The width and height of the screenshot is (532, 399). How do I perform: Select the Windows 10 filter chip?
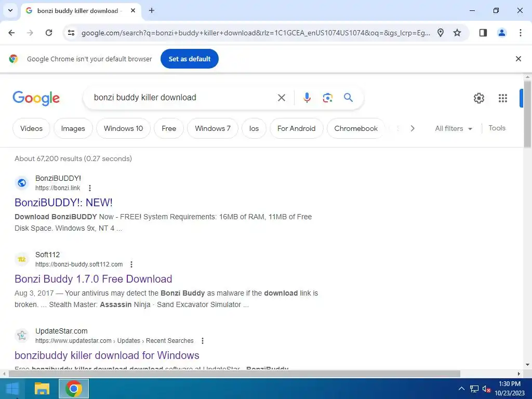coord(123,128)
